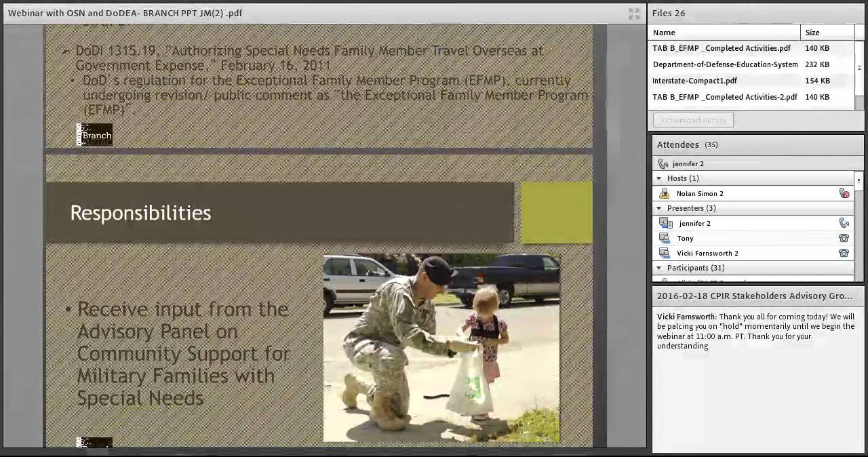This screenshot has width=868, height=457.
Task: Click the telephone icon for Vicki Farnsworth 2
Action: coord(844,253)
